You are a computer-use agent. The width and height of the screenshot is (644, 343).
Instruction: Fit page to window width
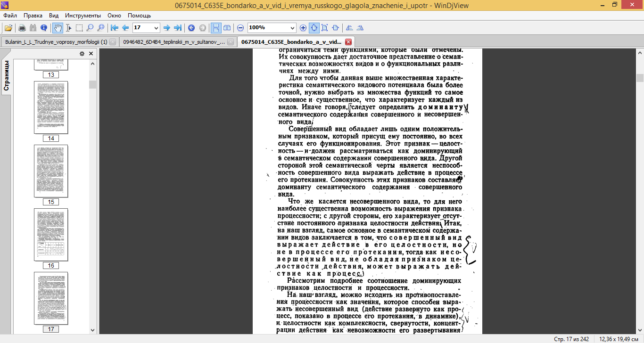(x=336, y=28)
